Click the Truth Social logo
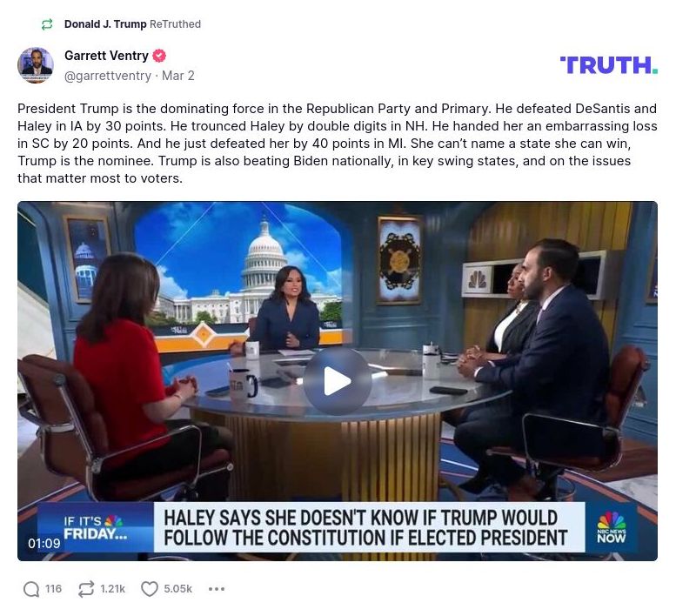 tap(609, 65)
